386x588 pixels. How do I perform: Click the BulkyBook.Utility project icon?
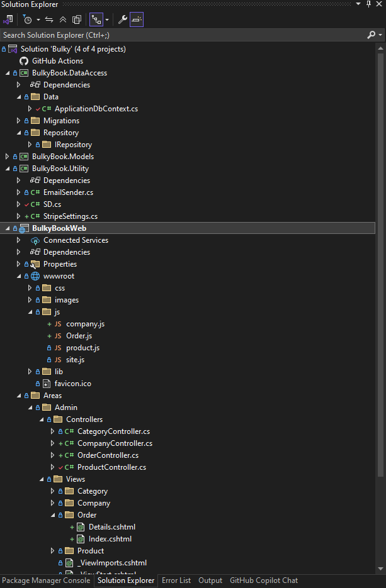coord(24,169)
